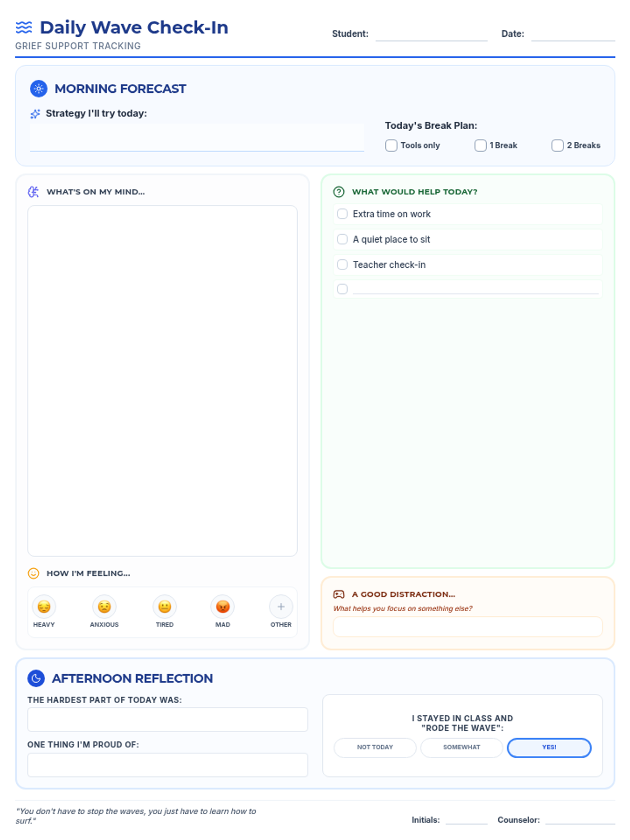Click the Morning Forecast sun icon
Image resolution: width=630 pixels, height=840 pixels.
coord(39,89)
